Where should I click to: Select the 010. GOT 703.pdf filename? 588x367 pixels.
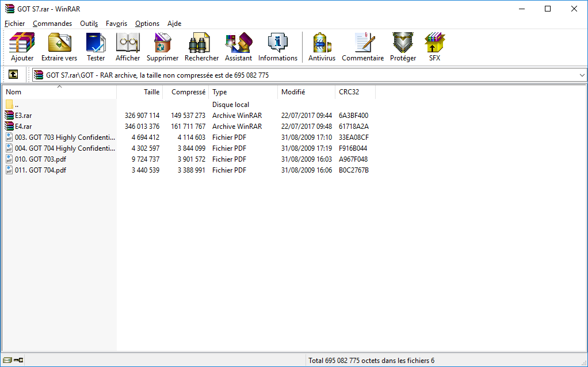(40, 159)
